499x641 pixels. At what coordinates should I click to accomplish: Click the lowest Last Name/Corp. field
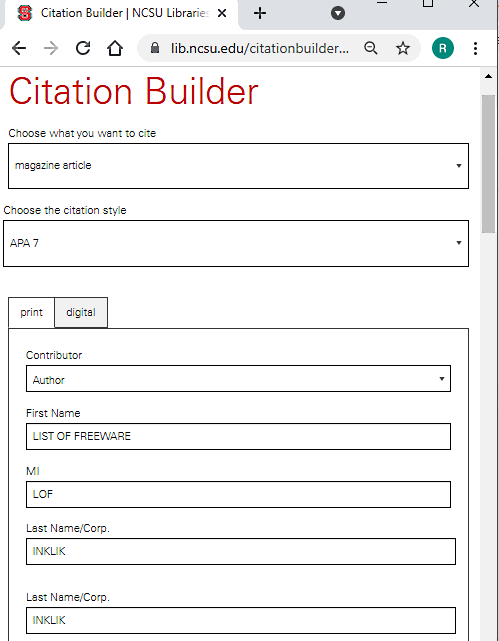click(x=241, y=621)
